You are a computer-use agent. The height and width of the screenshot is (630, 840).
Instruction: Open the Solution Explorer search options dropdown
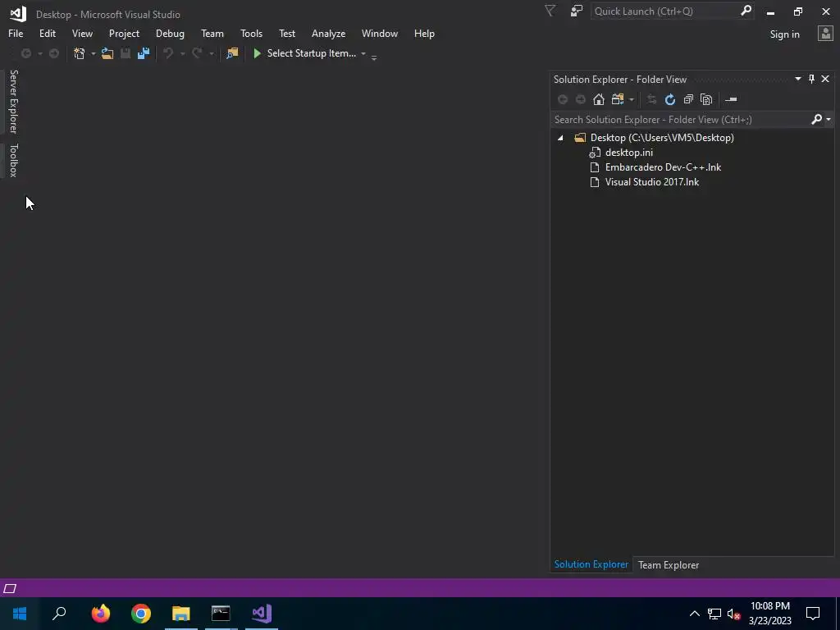829,119
